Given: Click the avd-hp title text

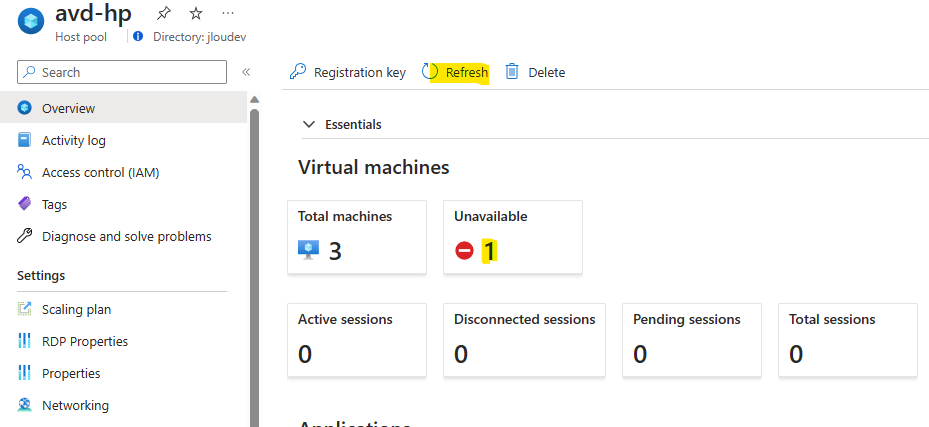Looking at the screenshot, I should pos(94,13).
